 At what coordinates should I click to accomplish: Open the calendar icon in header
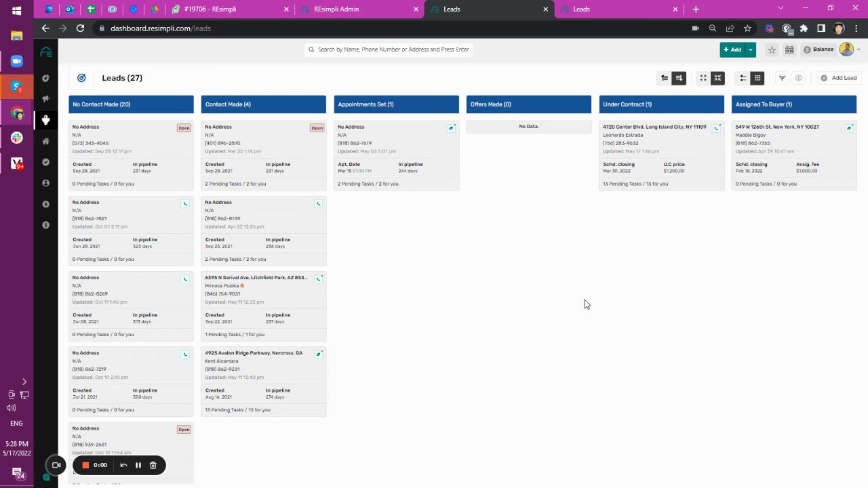coord(789,49)
